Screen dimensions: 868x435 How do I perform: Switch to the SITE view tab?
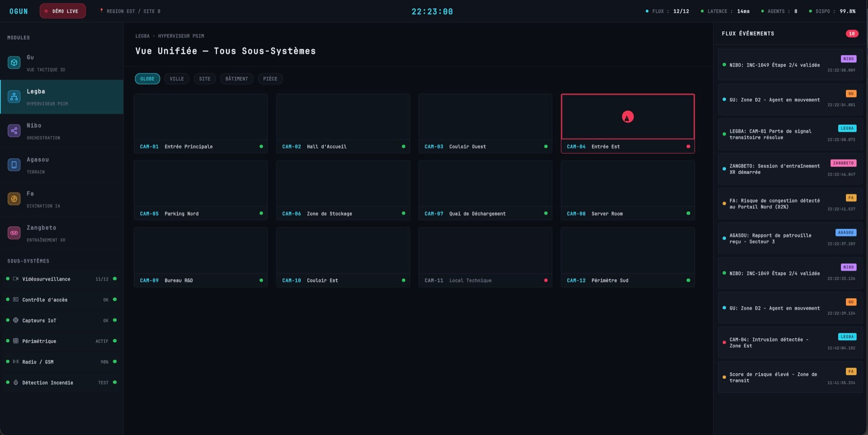tap(205, 79)
